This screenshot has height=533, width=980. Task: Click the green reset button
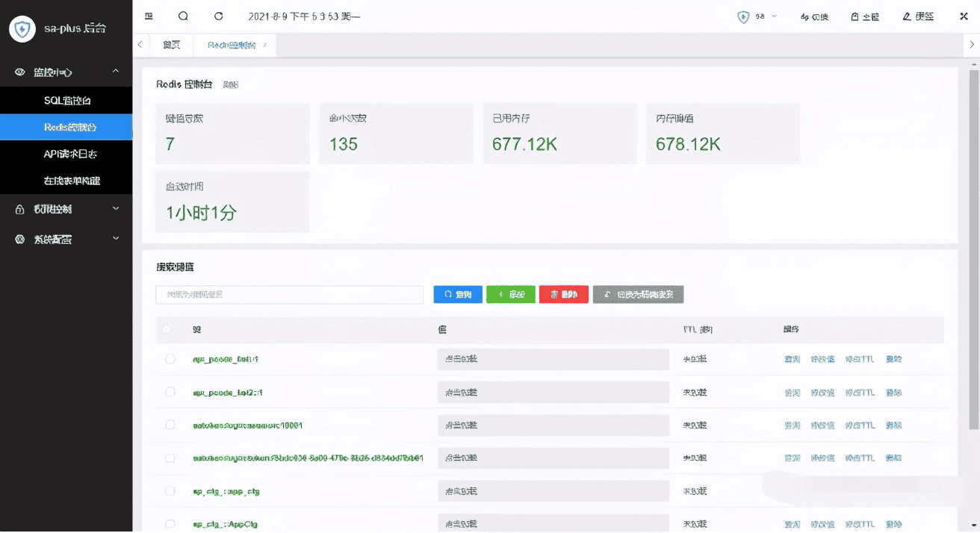coord(510,294)
